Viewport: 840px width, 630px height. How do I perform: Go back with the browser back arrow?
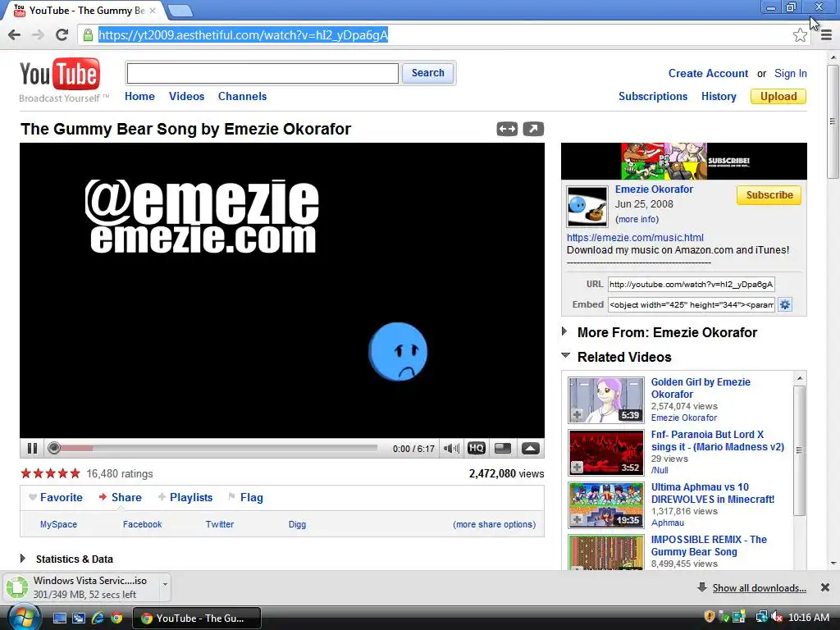tap(15, 35)
